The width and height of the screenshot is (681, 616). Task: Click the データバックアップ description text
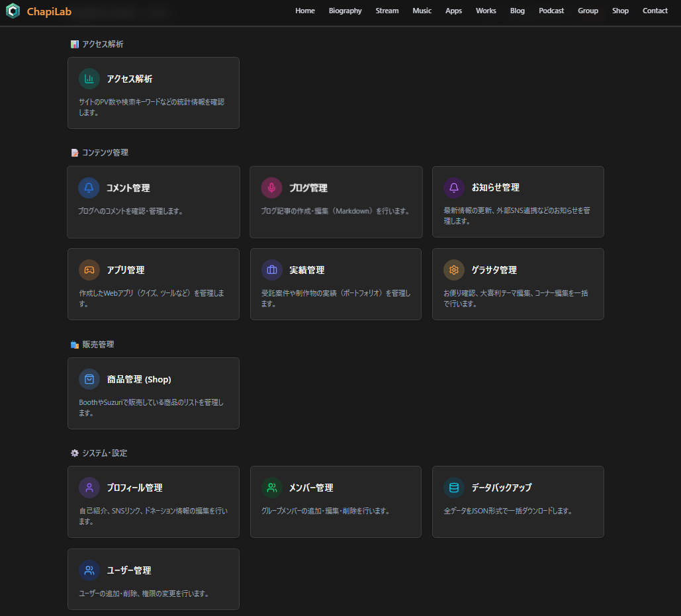pos(508,511)
